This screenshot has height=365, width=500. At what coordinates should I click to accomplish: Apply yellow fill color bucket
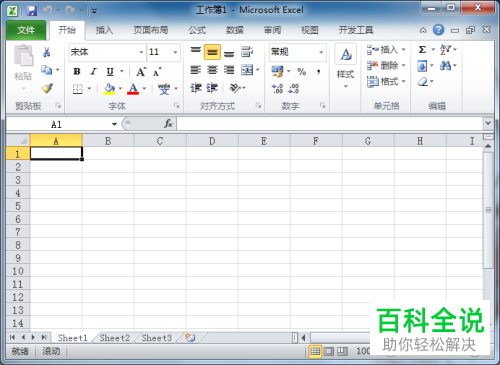tap(109, 89)
